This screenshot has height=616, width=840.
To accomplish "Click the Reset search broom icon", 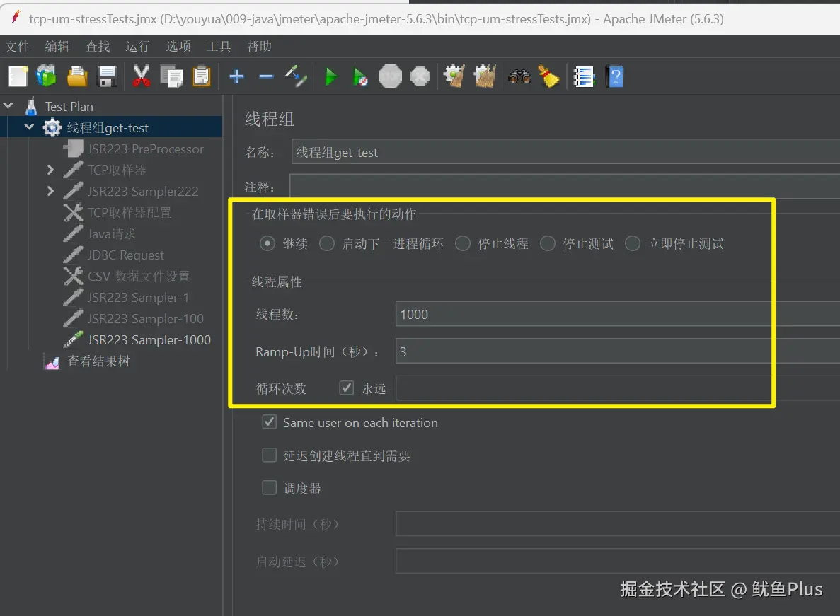I will click(549, 76).
